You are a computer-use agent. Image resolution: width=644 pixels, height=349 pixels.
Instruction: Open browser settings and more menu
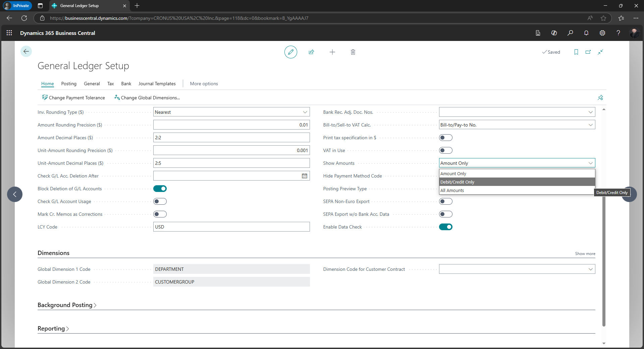(x=636, y=18)
